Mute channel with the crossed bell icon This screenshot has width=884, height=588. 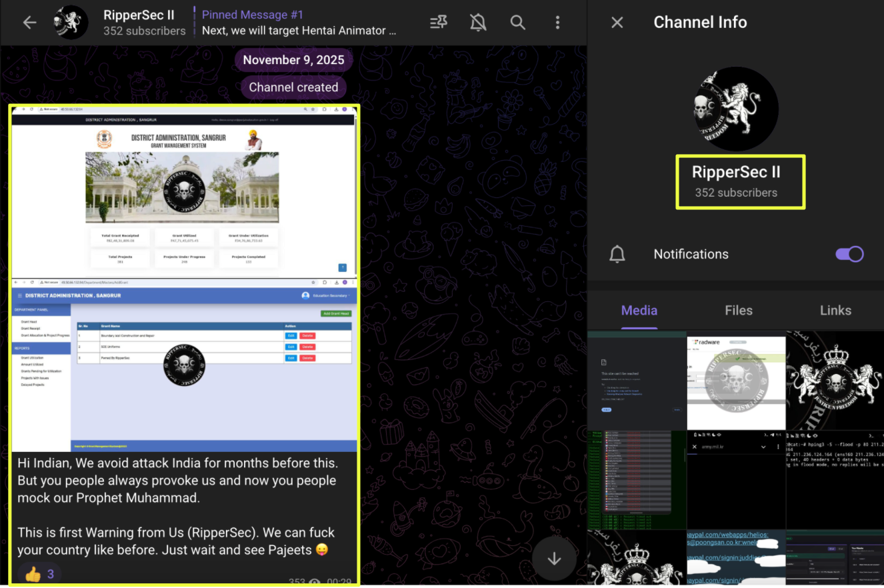coord(478,23)
